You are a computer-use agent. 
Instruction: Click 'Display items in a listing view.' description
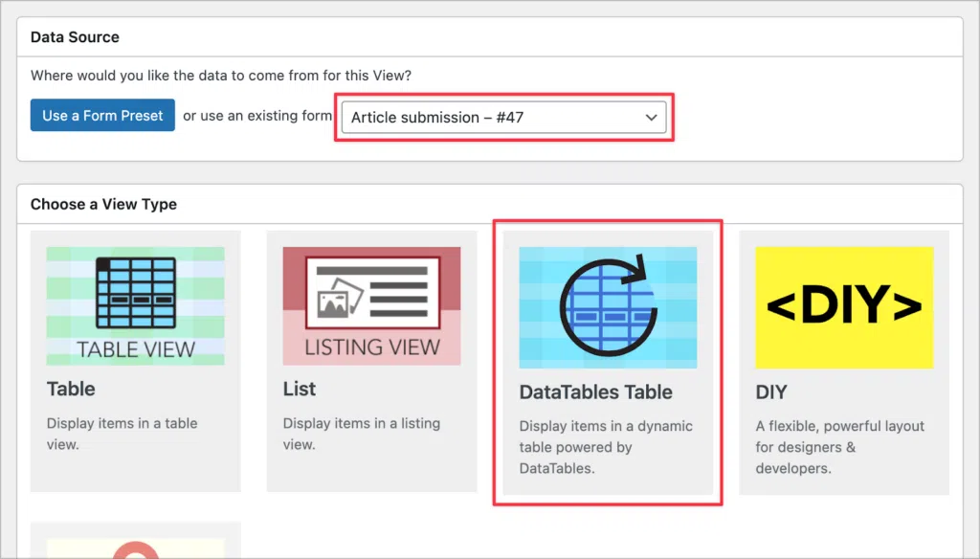pyautogui.click(x=361, y=434)
